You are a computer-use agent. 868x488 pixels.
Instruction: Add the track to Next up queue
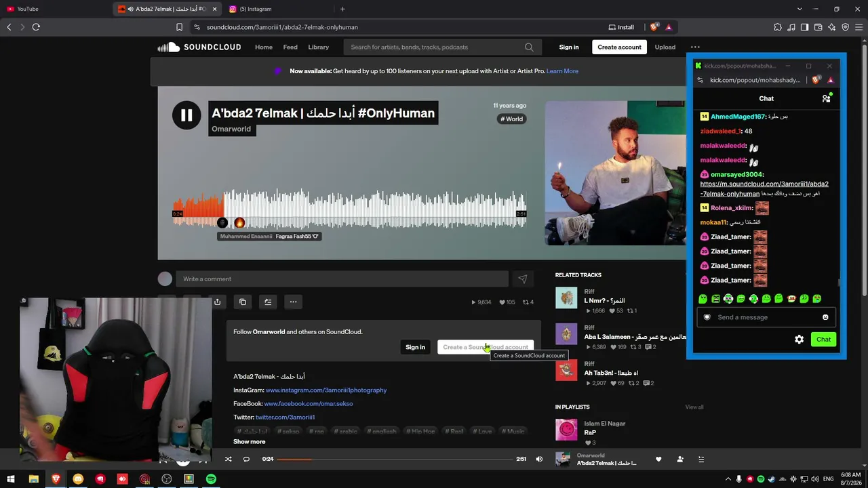pyautogui.click(x=268, y=302)
